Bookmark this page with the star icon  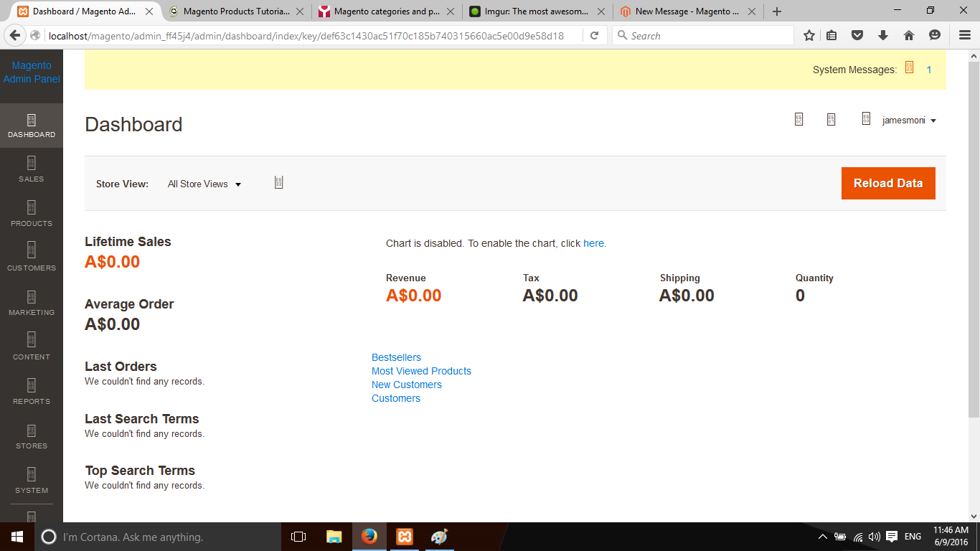809,35
